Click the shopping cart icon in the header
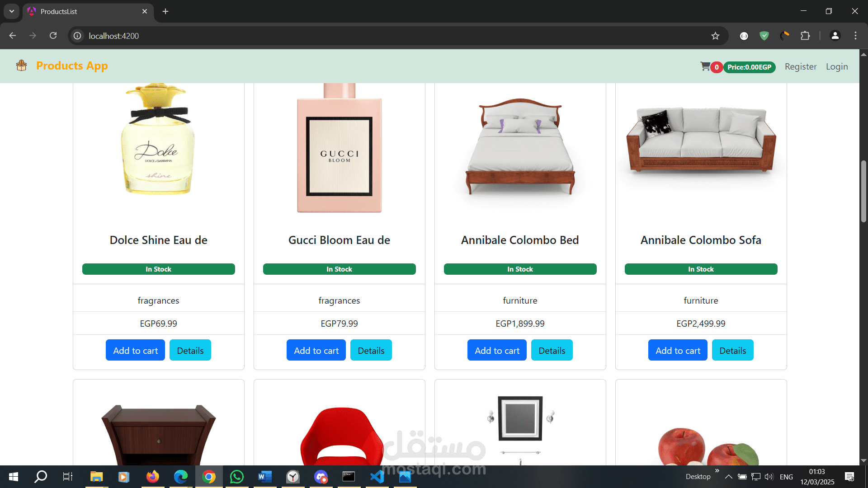This screenshot has width=868, height=488. tap(705, 66)
